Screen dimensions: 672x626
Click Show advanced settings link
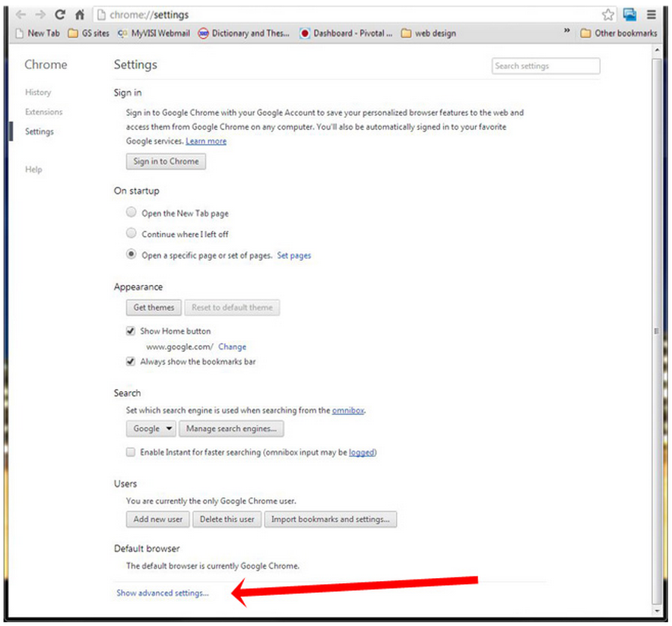(x=163, y=593)
